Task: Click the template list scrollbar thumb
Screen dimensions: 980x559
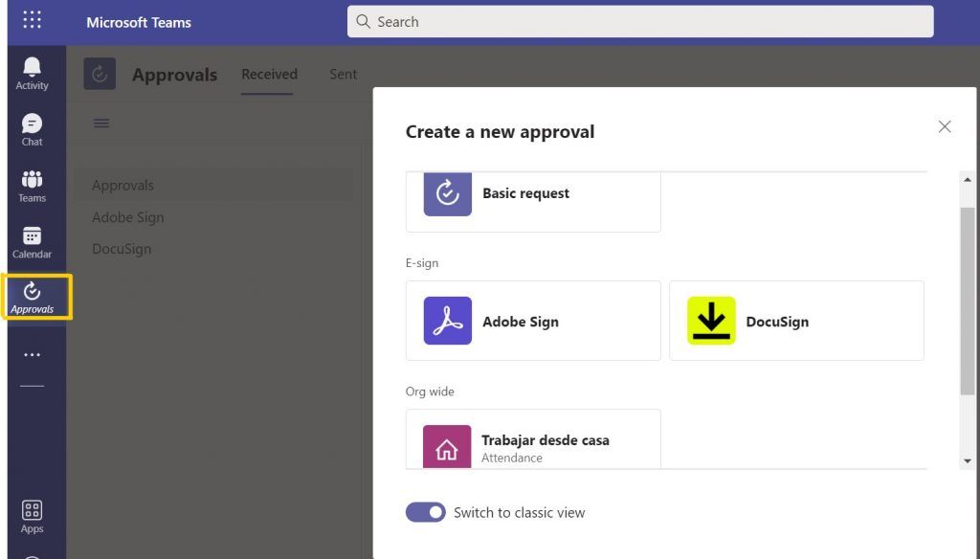Action: tap(968, 301)
